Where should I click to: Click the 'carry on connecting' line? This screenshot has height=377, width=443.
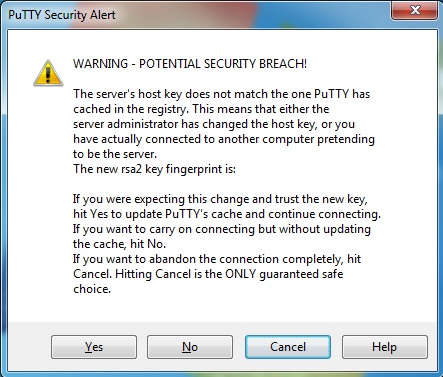(222, 229)
